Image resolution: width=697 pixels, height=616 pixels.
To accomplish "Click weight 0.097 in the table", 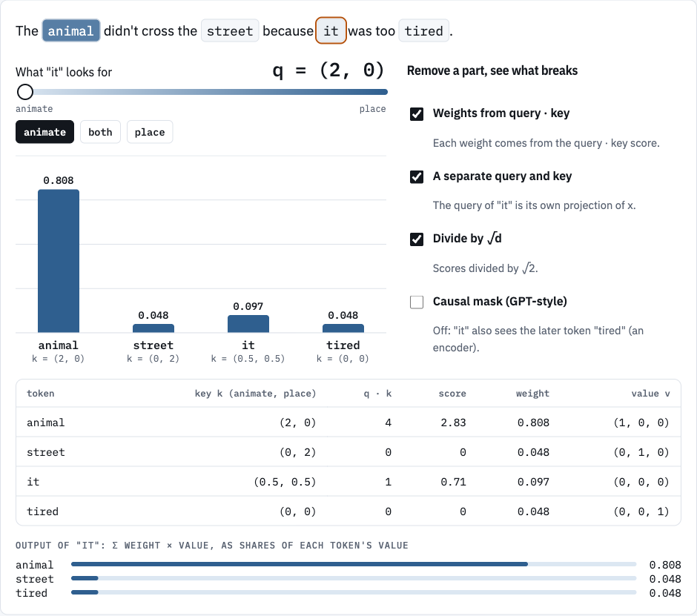I will (x=533, y=482).
